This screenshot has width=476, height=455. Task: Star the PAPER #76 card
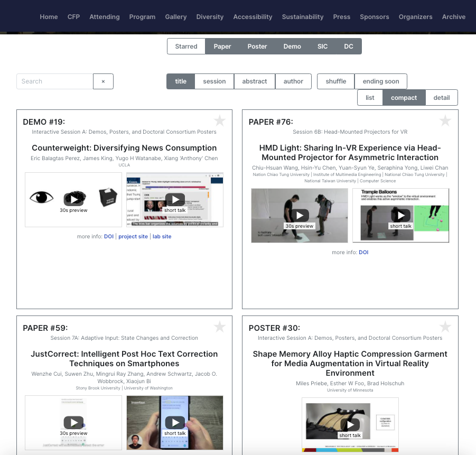point(445,120)
